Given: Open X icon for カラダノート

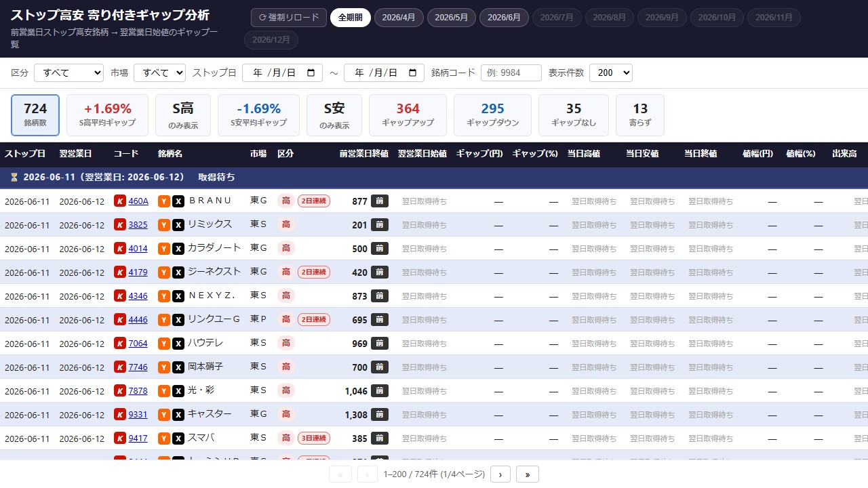Looking at the screenshot, I should [178, 248].
